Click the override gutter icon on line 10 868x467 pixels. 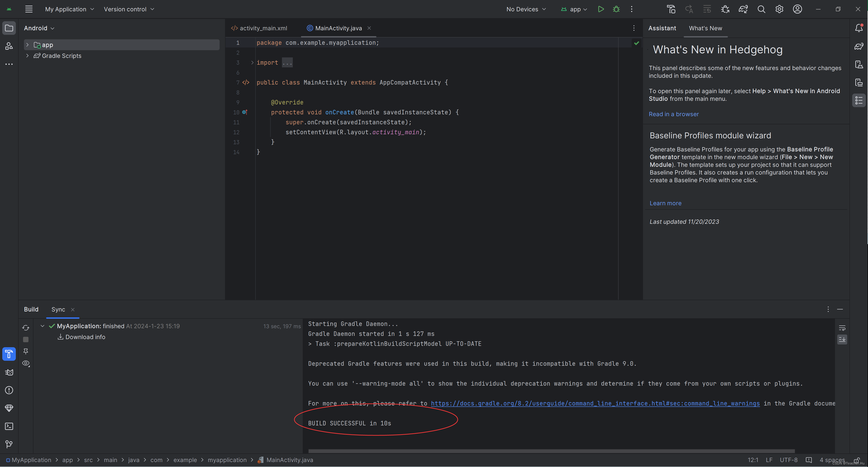tap(245, 112)
